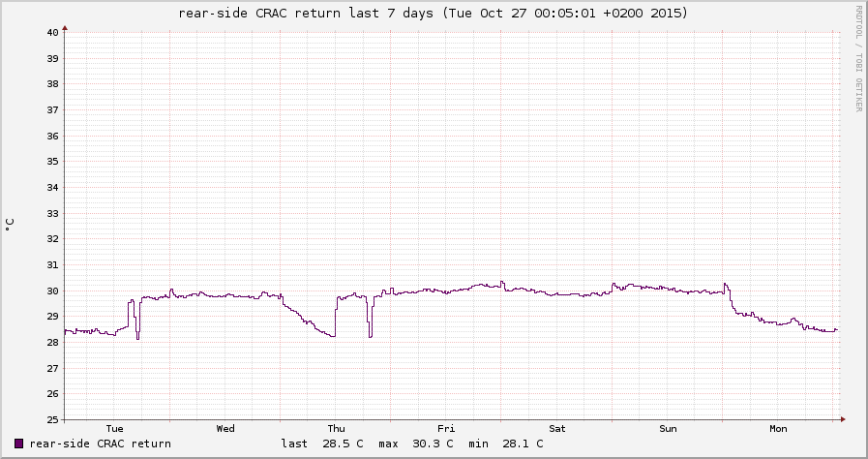Click the 'rear-side CRAC return' legend label
The image size is (868, 459).
101,444
